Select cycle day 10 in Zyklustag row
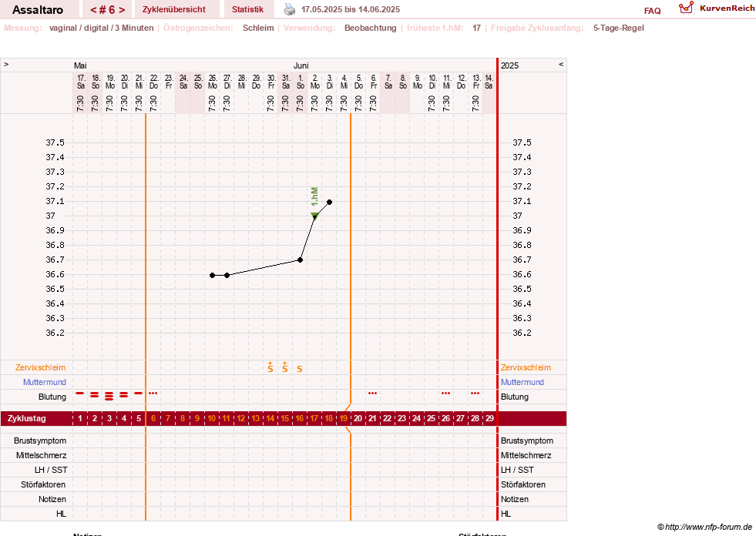This screenshot has width=756, height=536. (212, 418)
